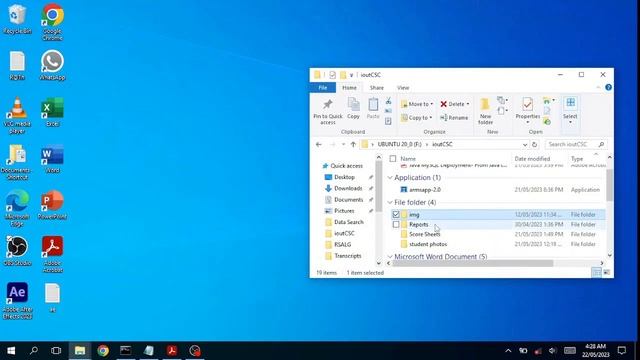Click the History icon in Open group
The image size is (640, 360).
(x=547, y=122)
